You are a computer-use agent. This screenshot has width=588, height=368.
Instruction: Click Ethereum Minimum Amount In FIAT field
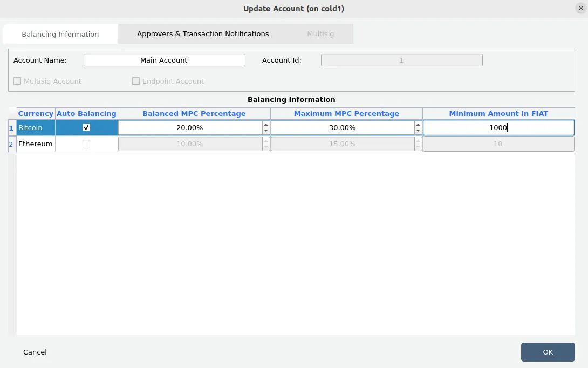point(499,144)
